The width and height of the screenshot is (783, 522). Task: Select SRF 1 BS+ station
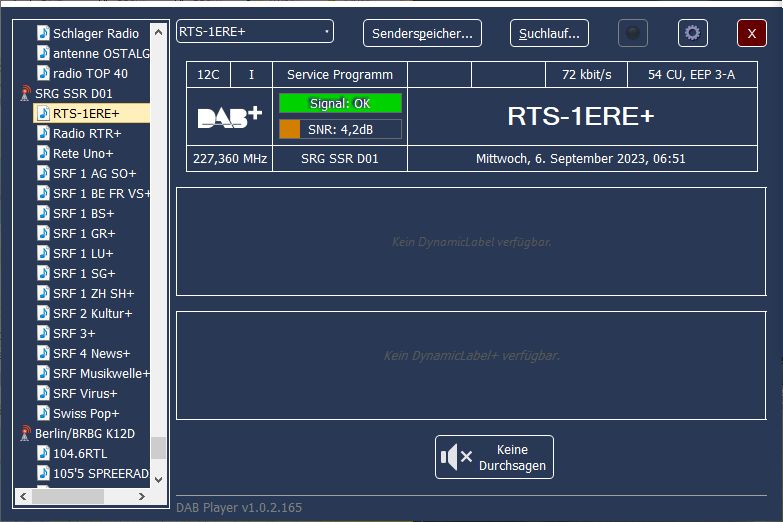point(83,213)
